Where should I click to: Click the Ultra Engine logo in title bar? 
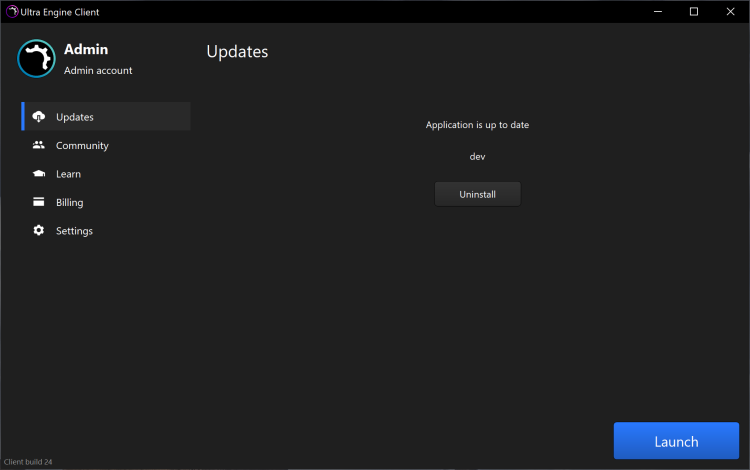click(x=12, y=12)
